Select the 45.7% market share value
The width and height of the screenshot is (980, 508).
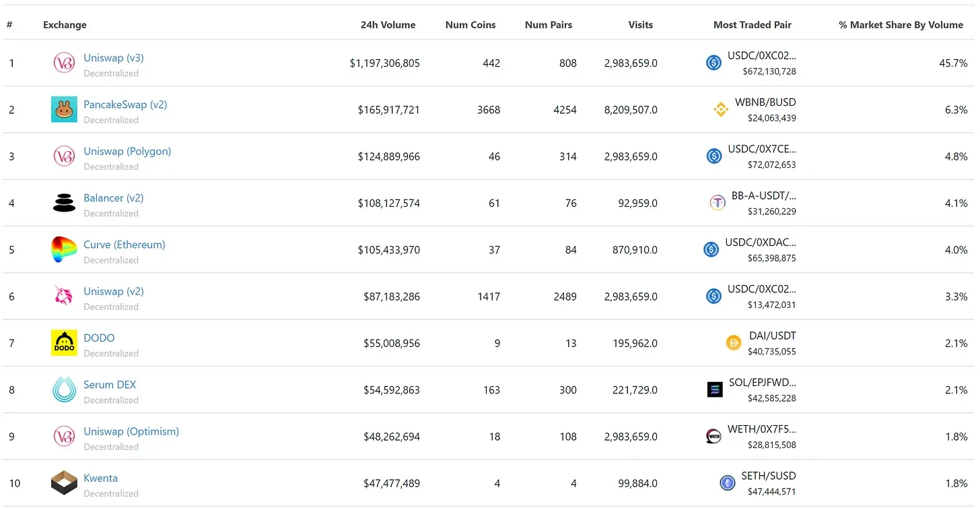(x=953, y=63)
